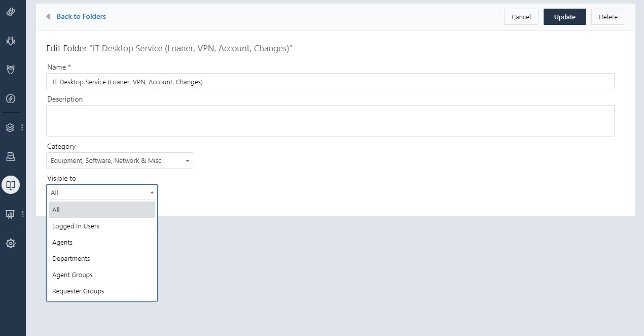Viewport: 644px width, 336px height.
Task: Open the Problems bug icon in sidebar
Action: (x=11, y=41)
